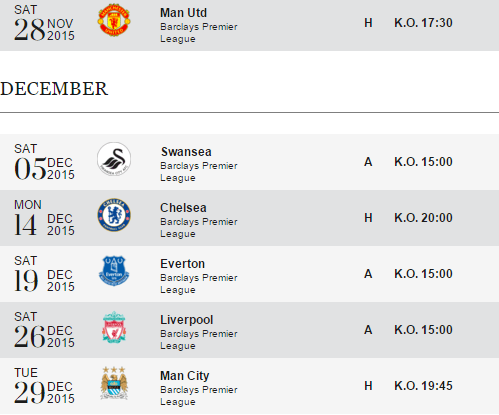Open the Swansea fixture name
The width and height of the screenshot is (499, 415).
coord(186,152)
